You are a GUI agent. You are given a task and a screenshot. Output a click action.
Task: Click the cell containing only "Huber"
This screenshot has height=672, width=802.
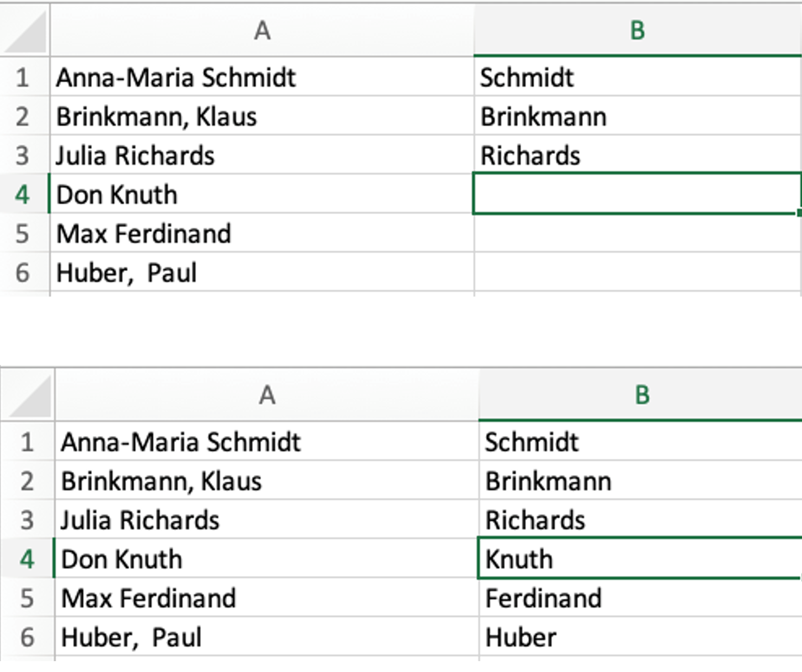pos(640,637)
